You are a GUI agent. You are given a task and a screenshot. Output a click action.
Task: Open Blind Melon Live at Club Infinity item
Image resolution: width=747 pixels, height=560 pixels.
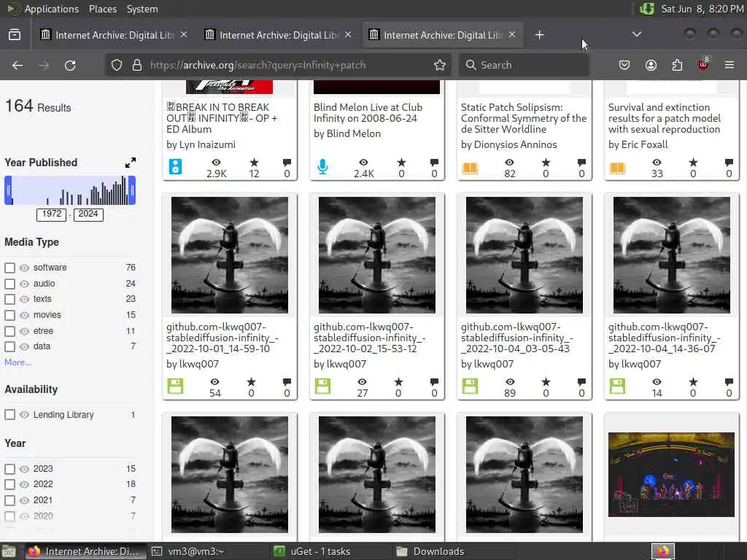[x=368, y=113]
